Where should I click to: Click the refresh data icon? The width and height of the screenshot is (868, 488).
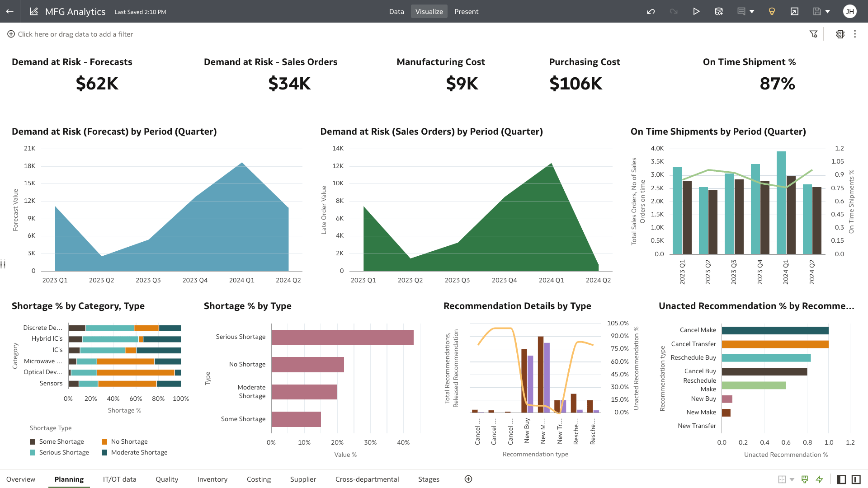coord(719,11)
